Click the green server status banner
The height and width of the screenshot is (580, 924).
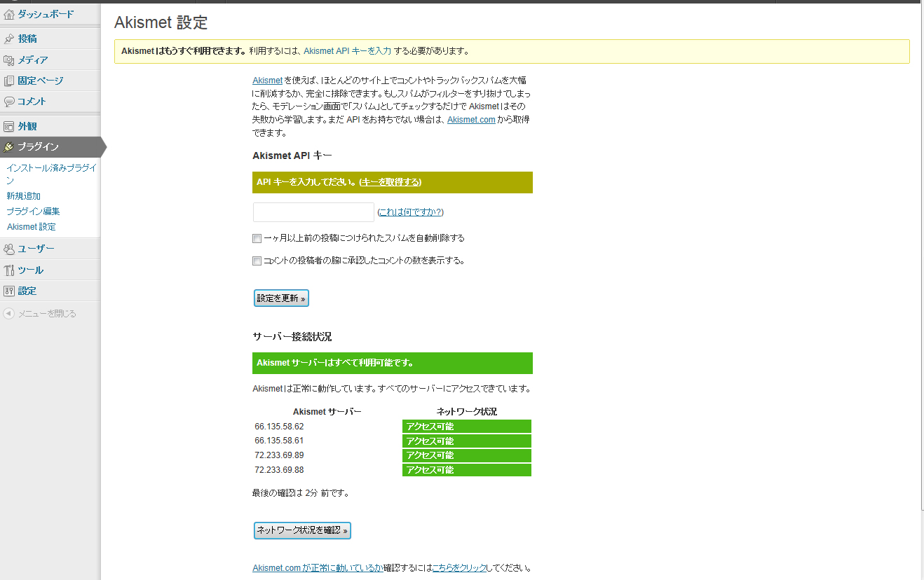tap(393, 363)
